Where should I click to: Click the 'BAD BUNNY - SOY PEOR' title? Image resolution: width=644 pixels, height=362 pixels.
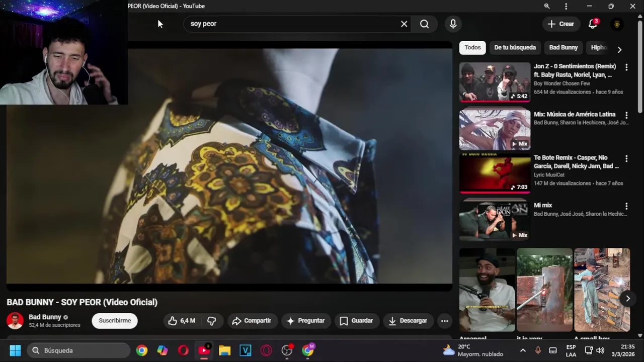pos(82,302)
